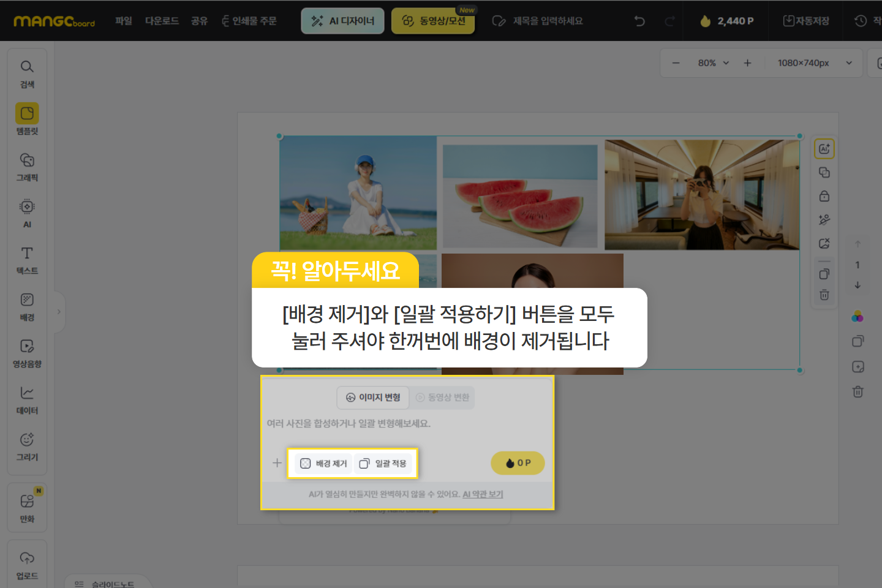Lock the selected element with padlock icon
The width and height of the screenshot is (882, 588).
(x=824, y=196)
